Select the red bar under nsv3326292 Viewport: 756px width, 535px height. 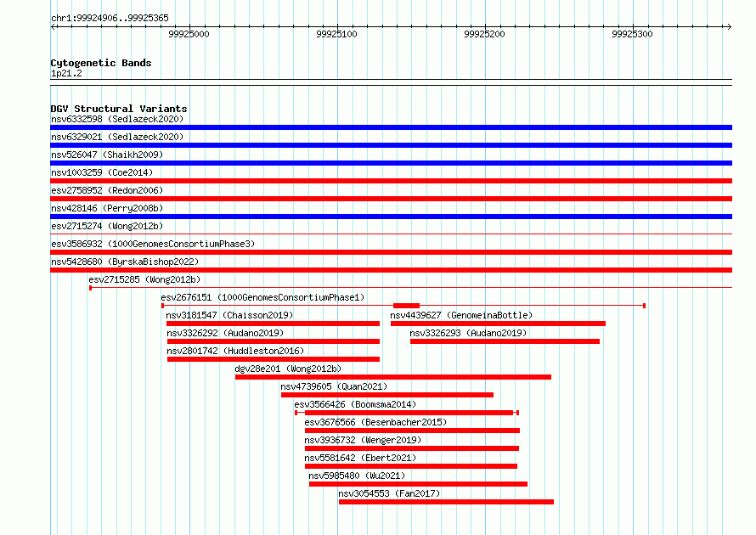[274, 341]
